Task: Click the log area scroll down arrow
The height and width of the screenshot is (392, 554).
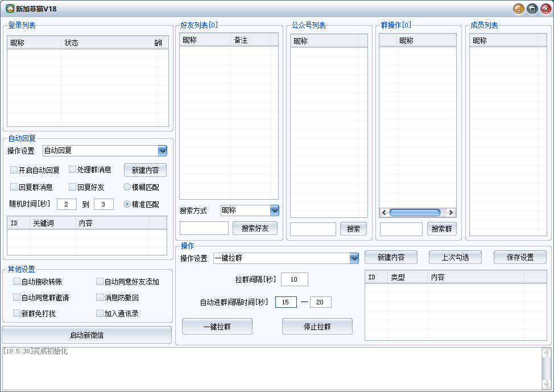Action: (x=546, y=384)
